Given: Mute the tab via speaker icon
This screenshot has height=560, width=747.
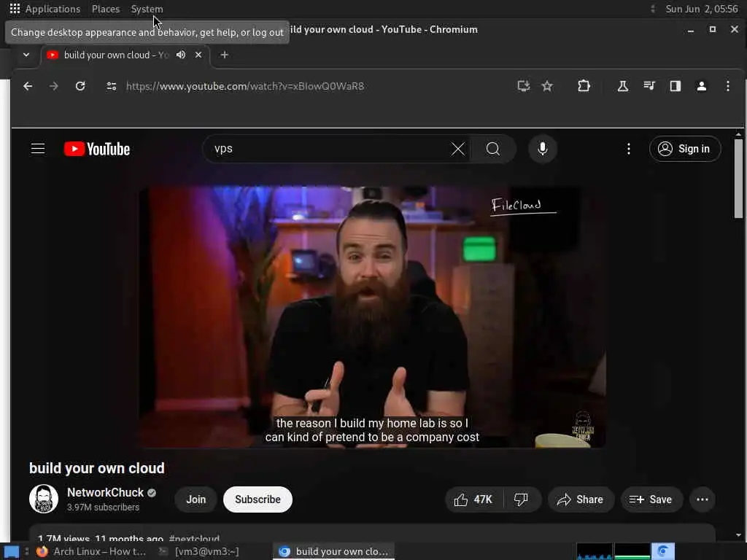Looking at the screenshot, I should 181,55.
